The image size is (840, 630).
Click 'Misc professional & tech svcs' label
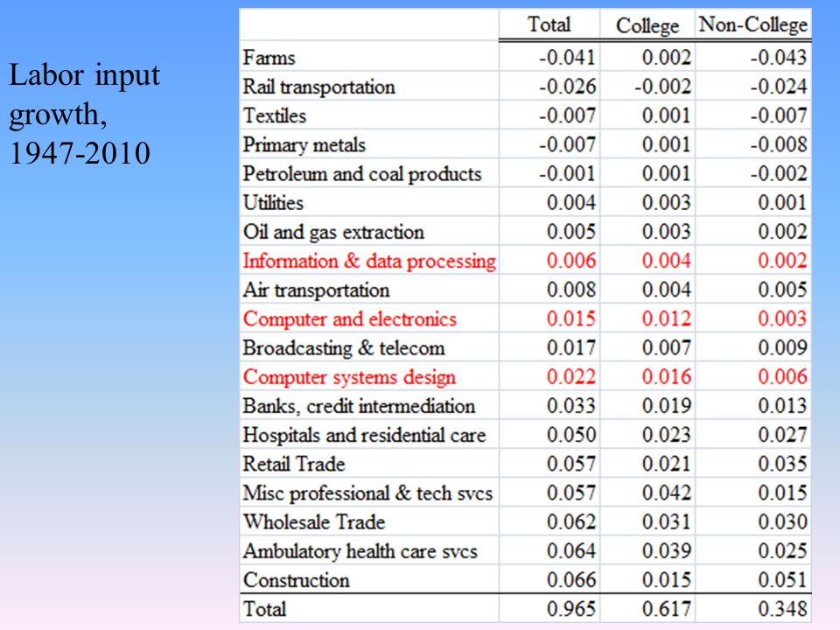click(x=367, y=493)
